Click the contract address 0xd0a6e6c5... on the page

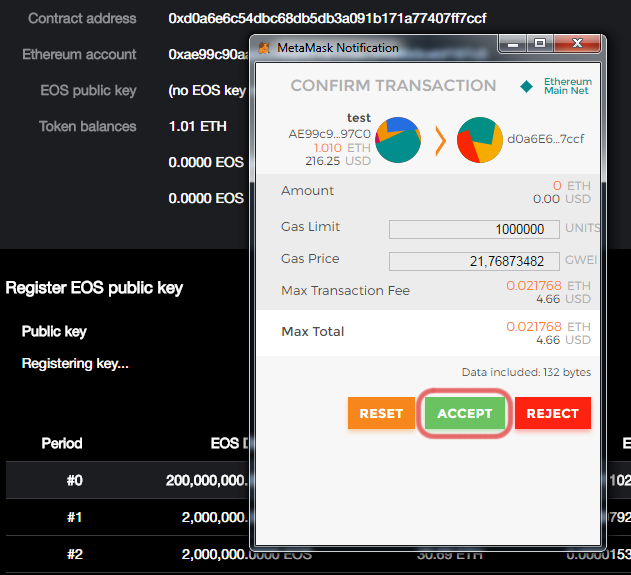click(x=327, y=19)
